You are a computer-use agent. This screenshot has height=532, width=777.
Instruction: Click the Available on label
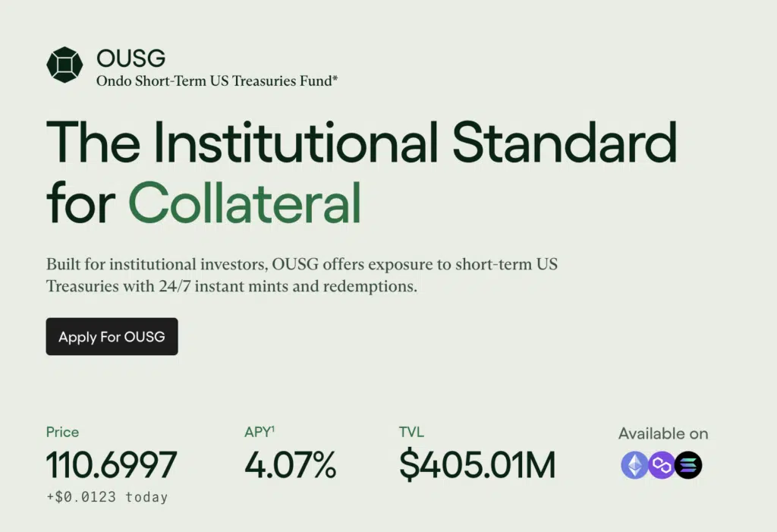[662, 433]
